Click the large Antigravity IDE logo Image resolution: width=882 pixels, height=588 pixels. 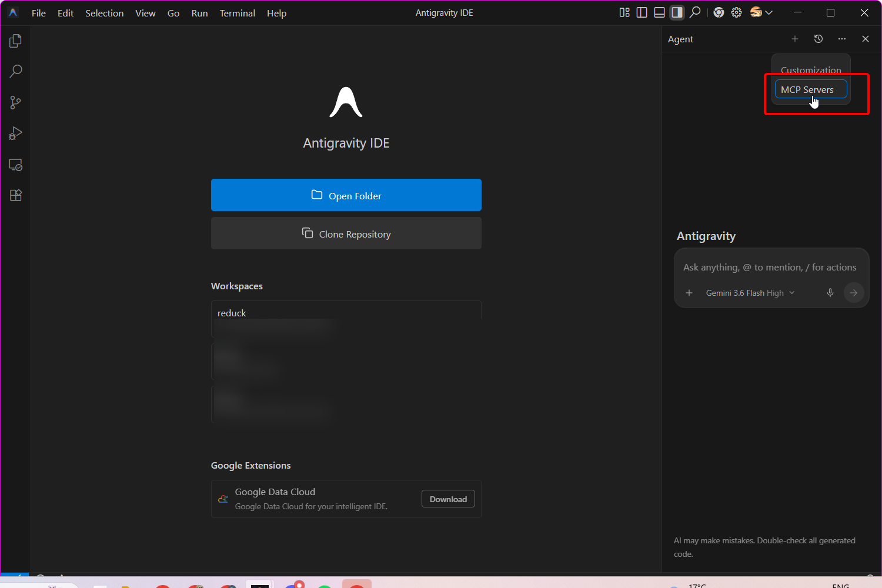346,102
